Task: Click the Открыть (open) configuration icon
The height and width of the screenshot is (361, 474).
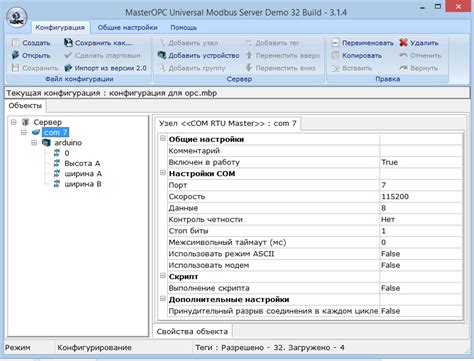Action: (15, 55)
